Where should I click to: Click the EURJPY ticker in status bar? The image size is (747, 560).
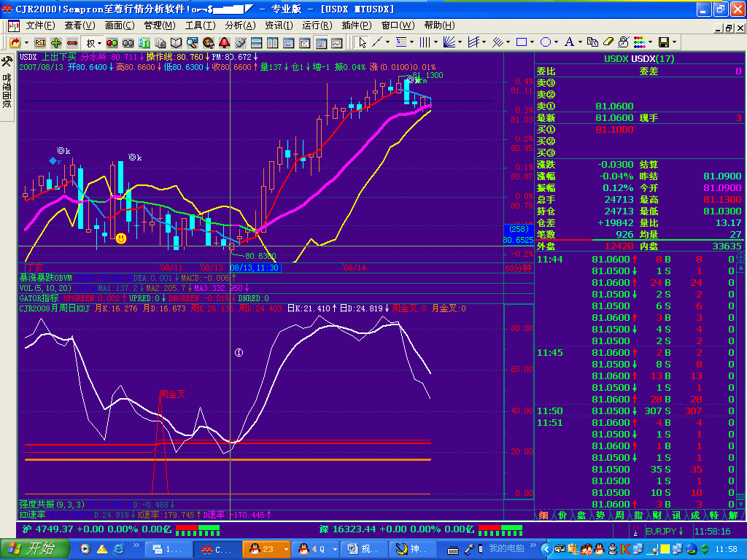pyautogui.click(x=664, y=531)
